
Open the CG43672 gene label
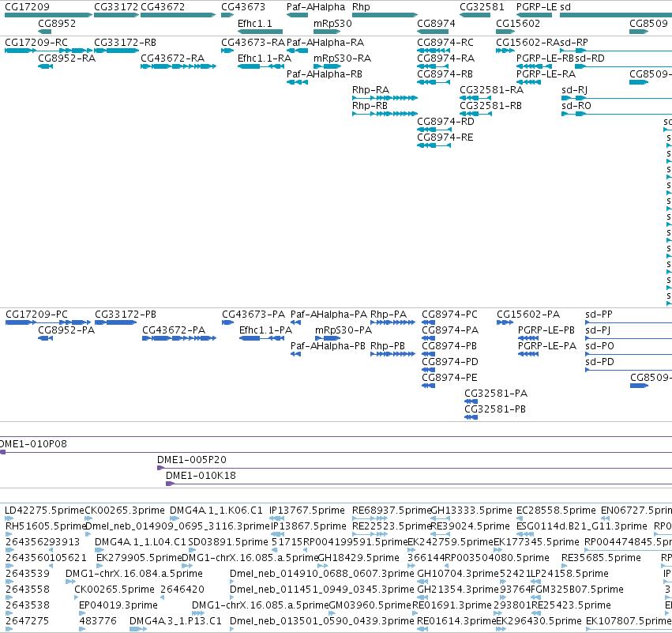click(x=163, y=7)
